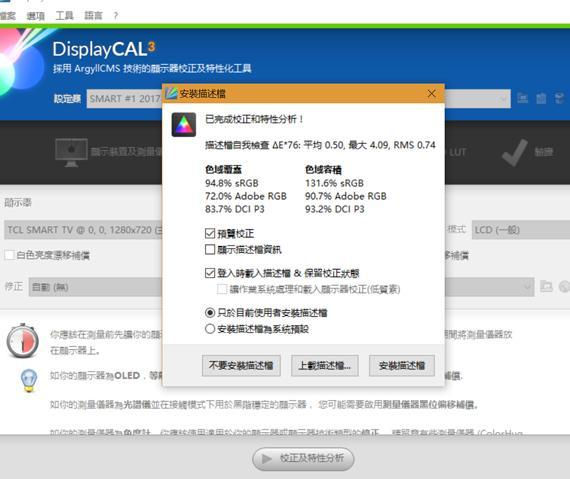Enable 白色亮度漂移補償 checkbox in main window
This screenshot has width=570, height=479.
(9, 255)
